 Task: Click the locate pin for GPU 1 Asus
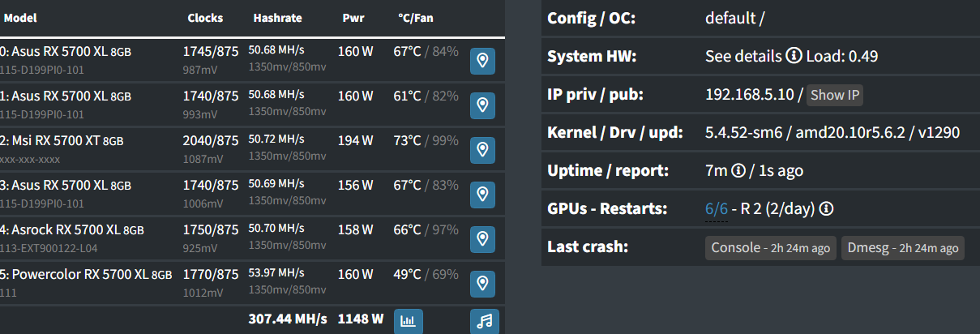[x=483, y=105]
